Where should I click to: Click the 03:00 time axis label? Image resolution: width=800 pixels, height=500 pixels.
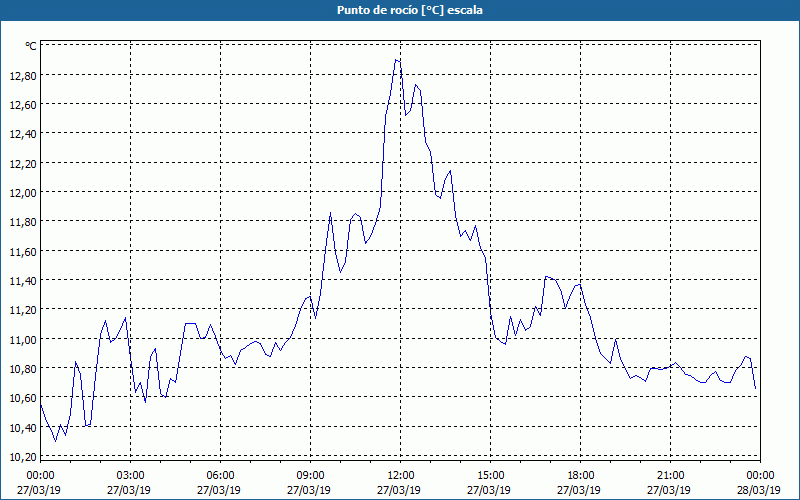[x=130, y=476]
